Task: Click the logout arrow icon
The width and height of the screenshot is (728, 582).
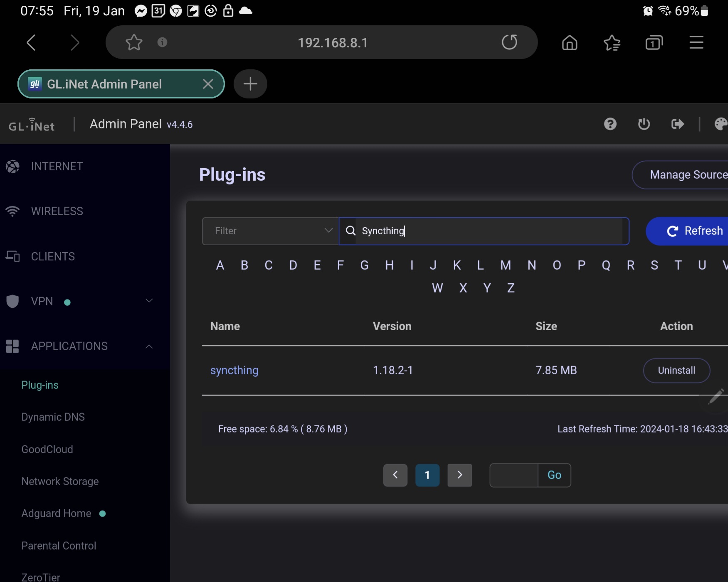Action: pyautogui.click(x=678, y=124)
